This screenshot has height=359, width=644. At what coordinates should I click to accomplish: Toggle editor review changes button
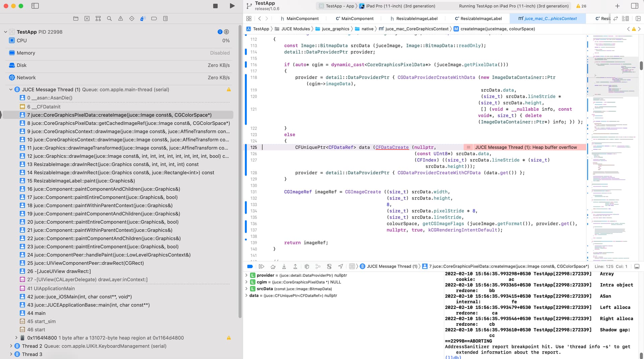(x=616, y=18)
